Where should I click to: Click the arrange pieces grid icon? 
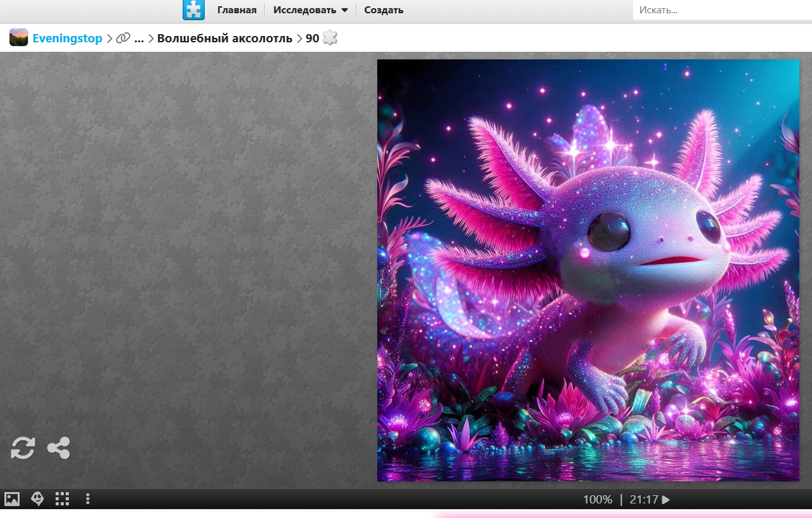click(x=62, y=499)
